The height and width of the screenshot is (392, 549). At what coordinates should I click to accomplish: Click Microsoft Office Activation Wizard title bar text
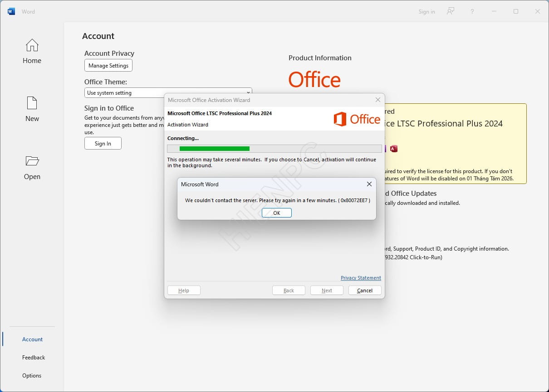pos(209,100)
